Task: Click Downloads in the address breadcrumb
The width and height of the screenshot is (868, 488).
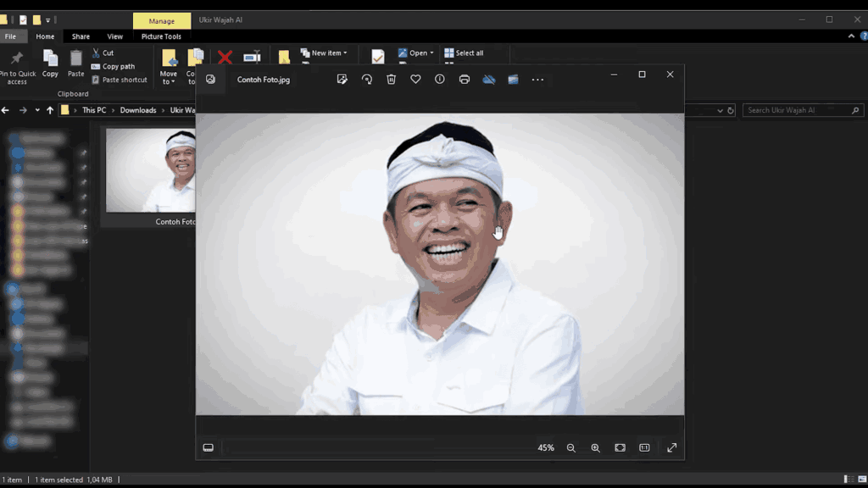Action: 138,110
